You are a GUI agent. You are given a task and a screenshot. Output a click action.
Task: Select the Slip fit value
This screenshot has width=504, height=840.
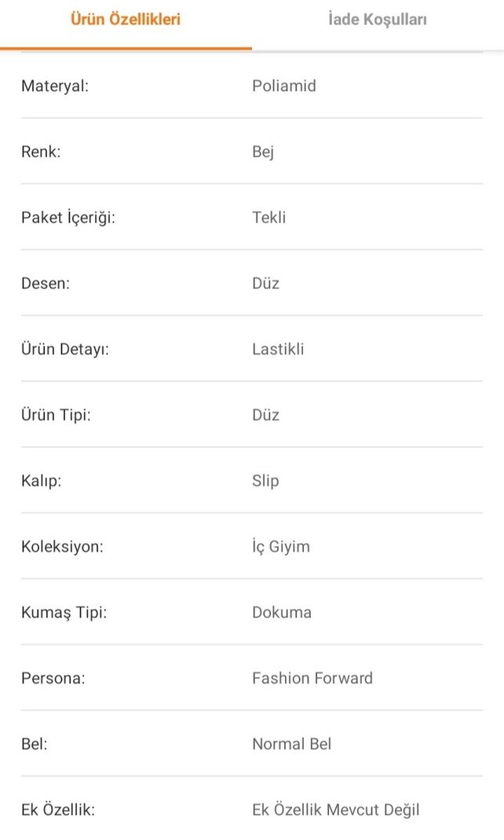click(265, 480)
